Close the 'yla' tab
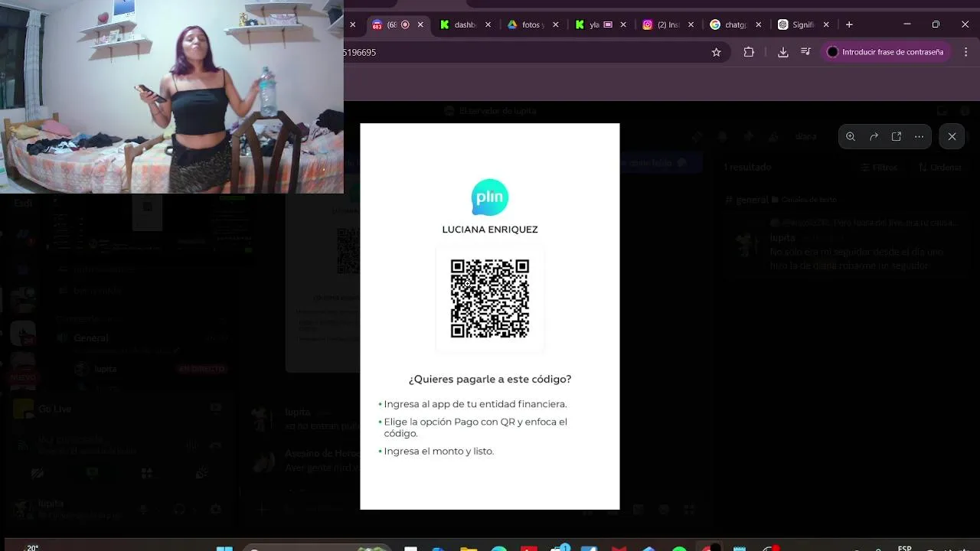This screenshot has width=980, height=551. (x=623, y=24)
